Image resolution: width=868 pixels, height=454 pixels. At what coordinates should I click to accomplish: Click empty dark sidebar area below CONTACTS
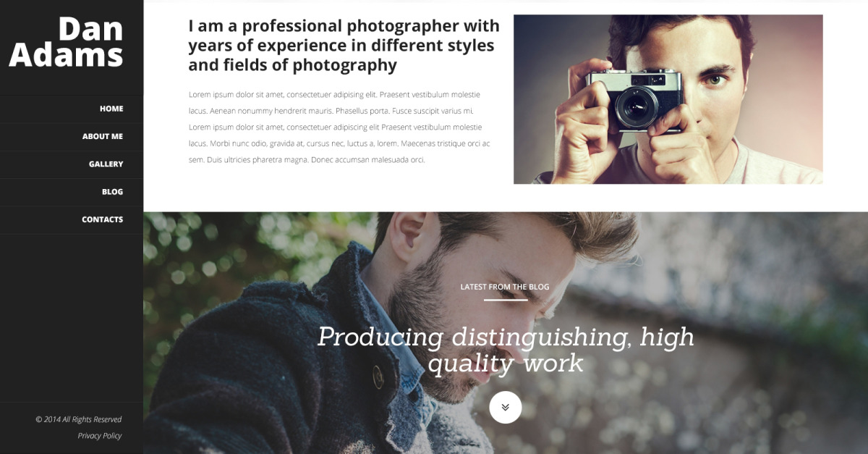tap(72, 317)
